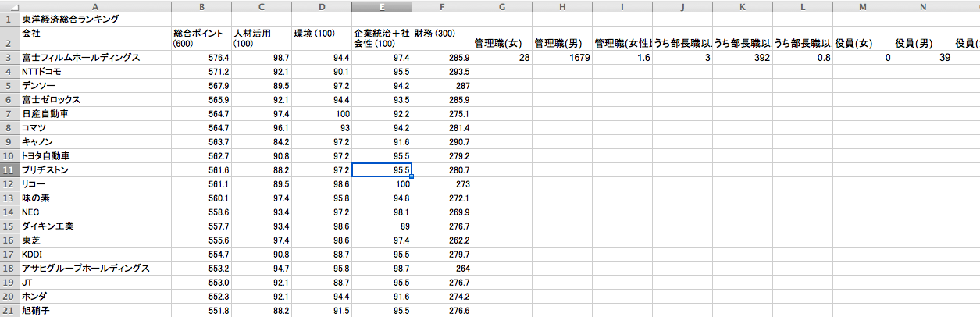
Task: Select column C header
Action: [261, 5]
